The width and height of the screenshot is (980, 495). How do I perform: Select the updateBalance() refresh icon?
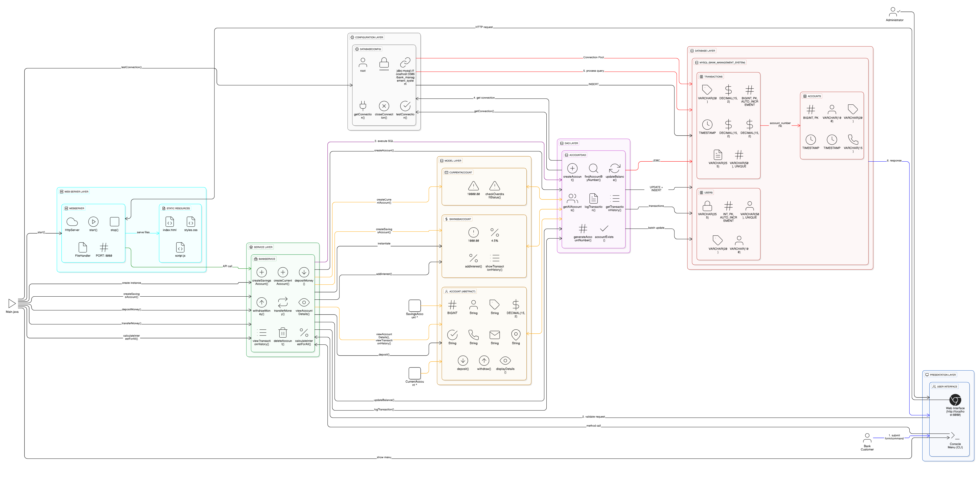pos(614,168)
